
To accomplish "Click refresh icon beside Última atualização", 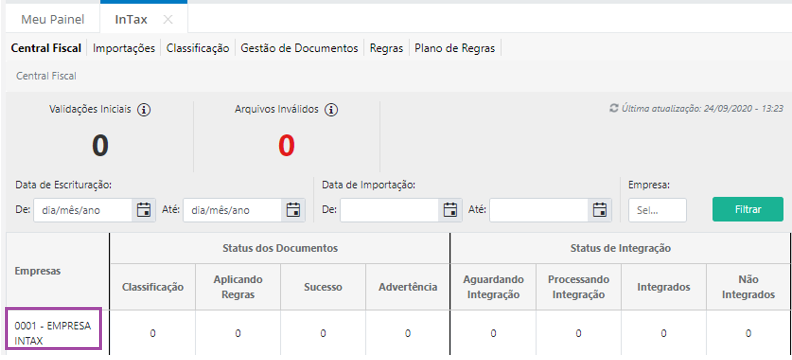I will pos(614,108).
